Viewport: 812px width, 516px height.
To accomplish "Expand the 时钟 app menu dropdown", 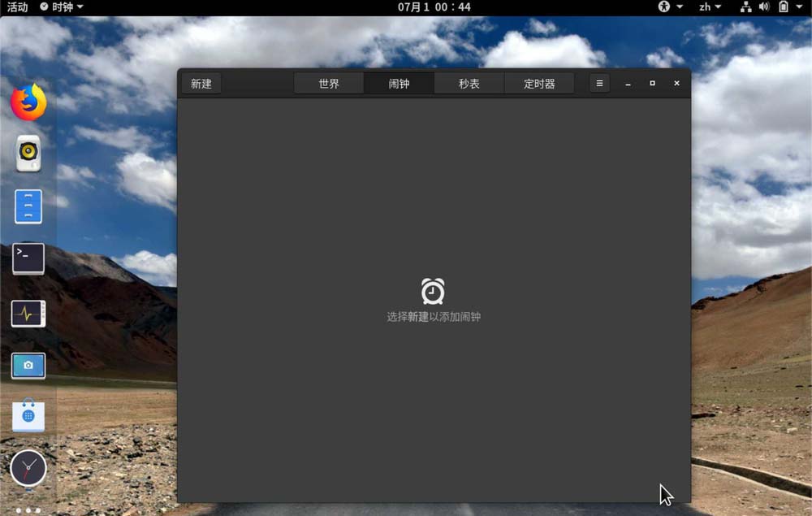I will coord(62,7).
